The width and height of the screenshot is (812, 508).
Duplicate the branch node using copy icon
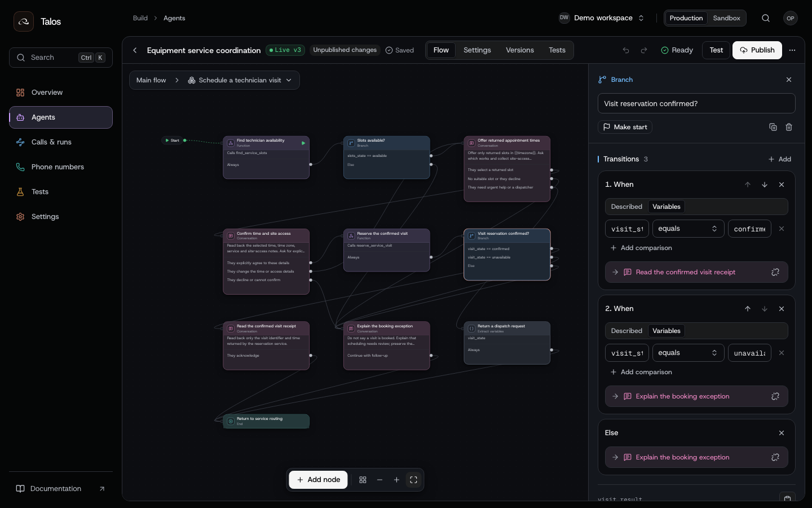point(773,127)
